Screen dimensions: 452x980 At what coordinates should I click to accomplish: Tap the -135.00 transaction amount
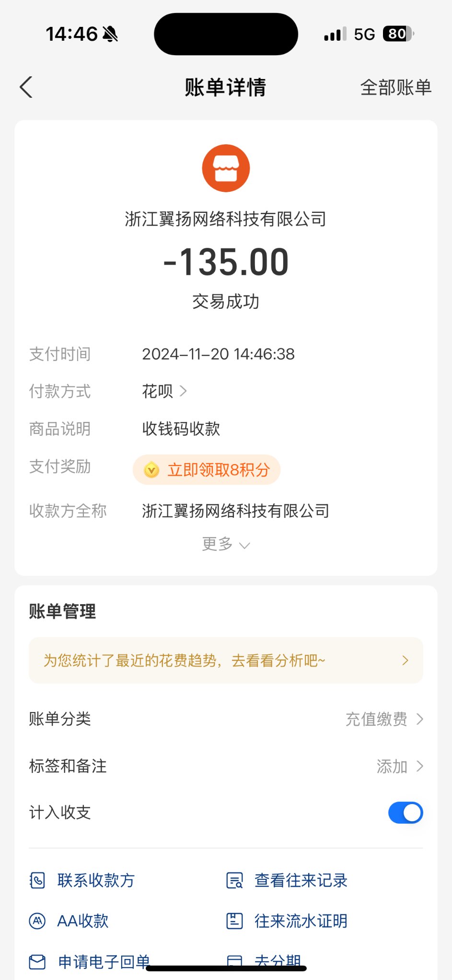point(226,262)
